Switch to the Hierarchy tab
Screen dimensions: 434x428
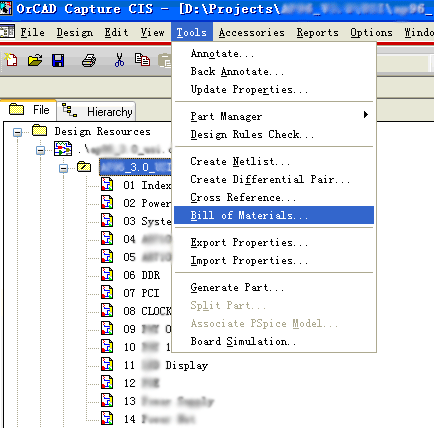pyautogui.click(x=96, y=111)
